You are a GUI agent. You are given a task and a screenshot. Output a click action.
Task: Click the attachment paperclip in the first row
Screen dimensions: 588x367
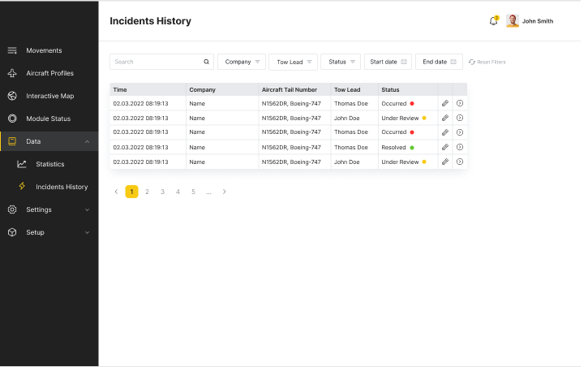[444, 103]
